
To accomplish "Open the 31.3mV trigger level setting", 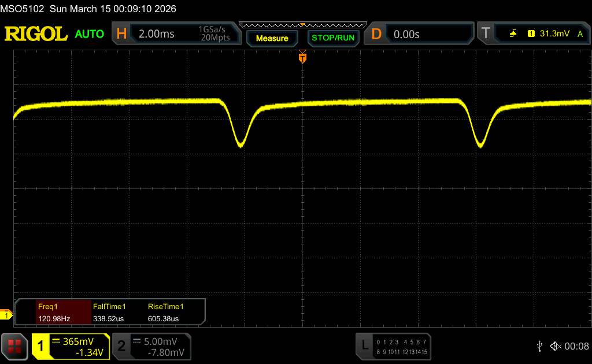I will coord(554,34).
